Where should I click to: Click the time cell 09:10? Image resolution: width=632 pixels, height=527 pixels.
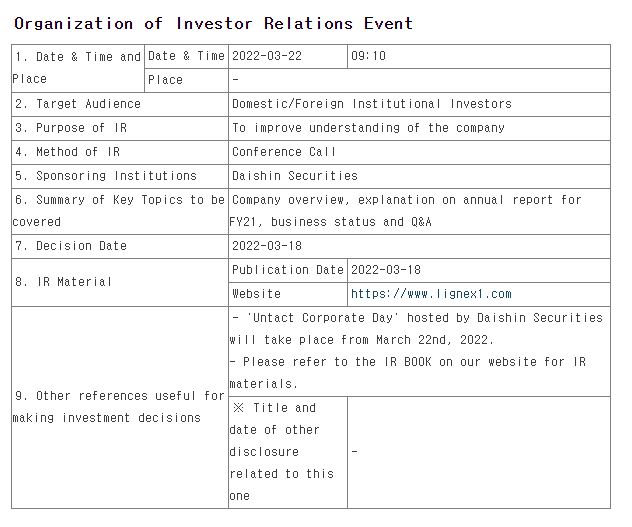368,57
